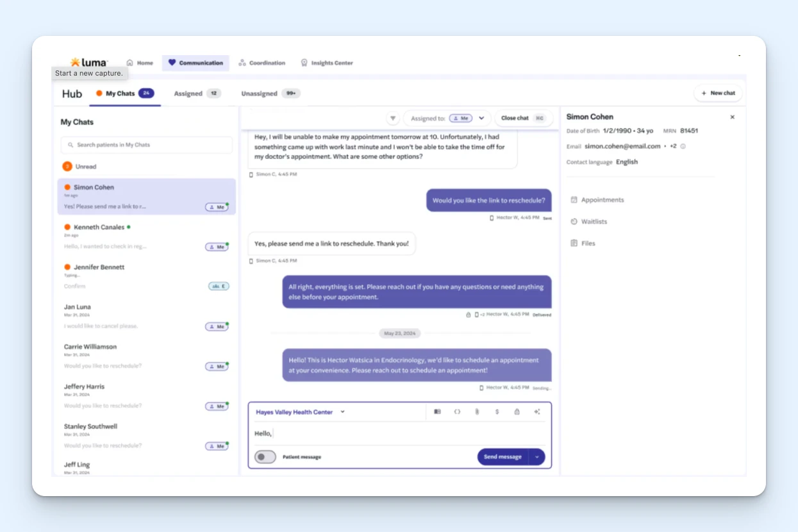Image resolution: width=798 pixels, height=532 pixels.
Task: Click the Unread filter row
Action: 79,167
